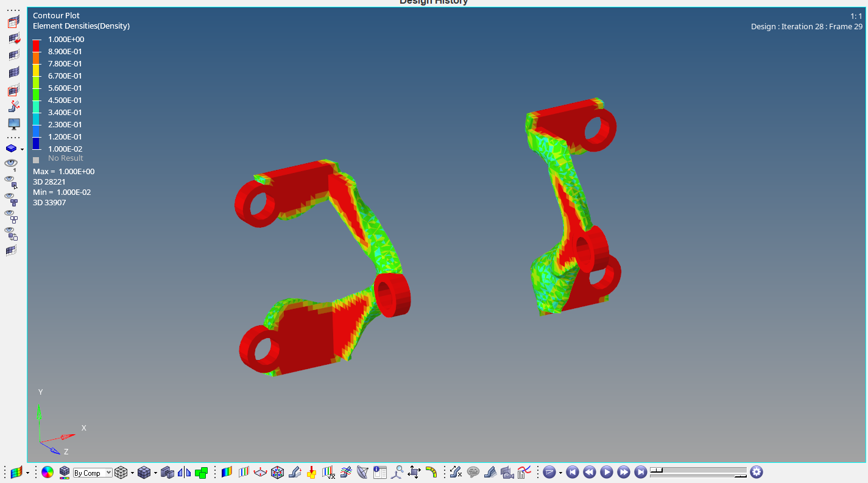
Task: Jump to the last animation frame
Action: coord(640,472)
